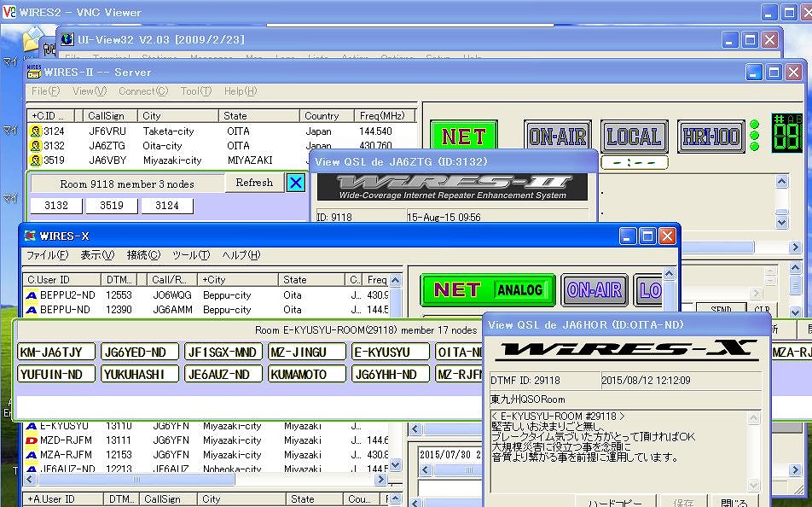Select JF1SGX-MND node button

223,352
